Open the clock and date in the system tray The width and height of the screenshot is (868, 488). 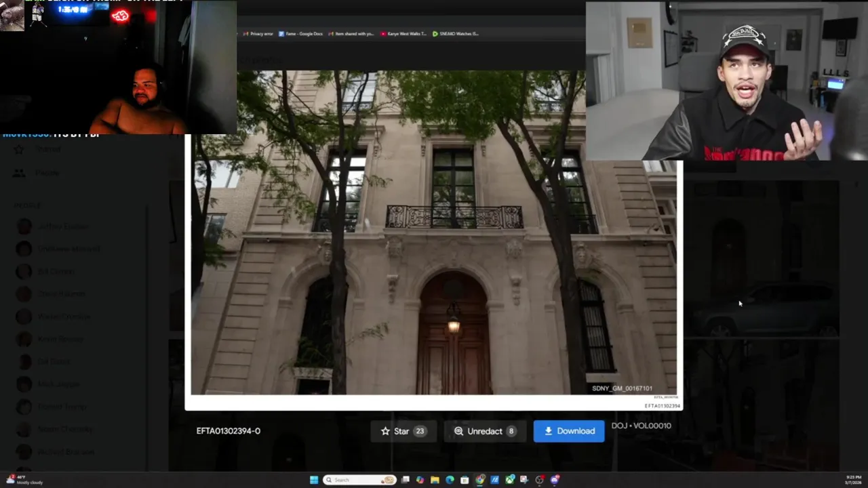point(853,480)
